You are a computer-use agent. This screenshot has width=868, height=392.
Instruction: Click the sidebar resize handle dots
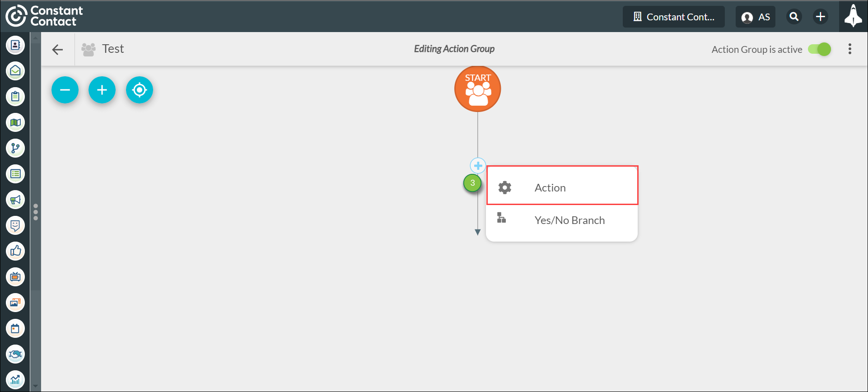(x=36, y=212)
